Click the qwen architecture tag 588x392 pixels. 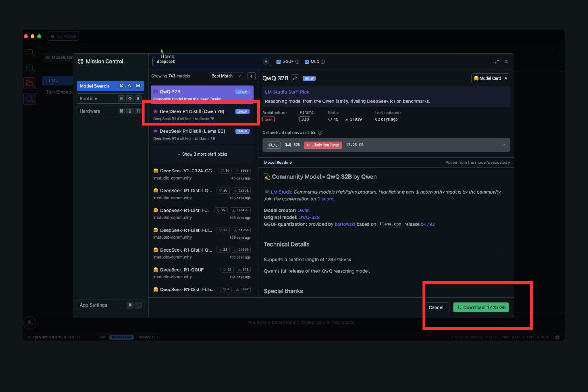269,120
